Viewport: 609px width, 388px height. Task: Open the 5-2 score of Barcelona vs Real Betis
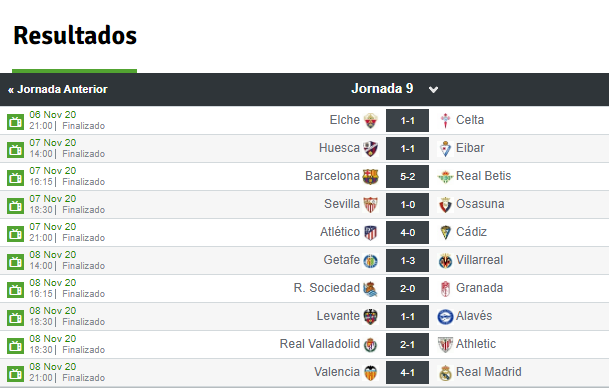coord(407,176)
